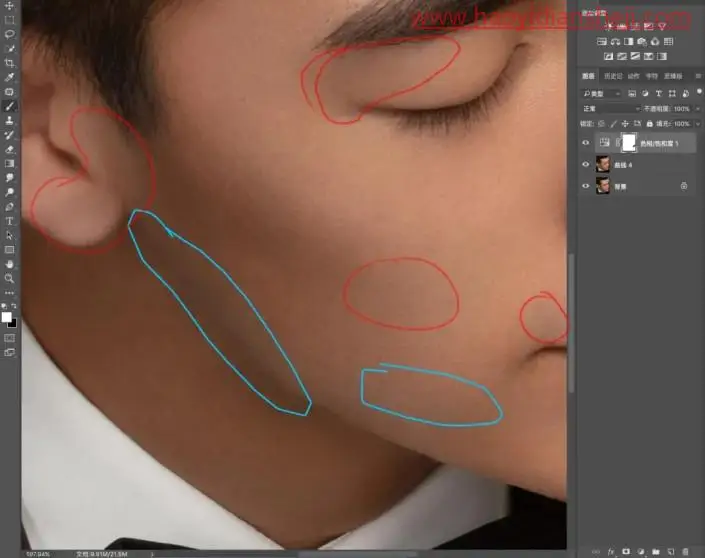Screen dimensions: 705x558
Task: Set the white foreground color swatch
Action: pyautogui.click(x=6, y=317)
